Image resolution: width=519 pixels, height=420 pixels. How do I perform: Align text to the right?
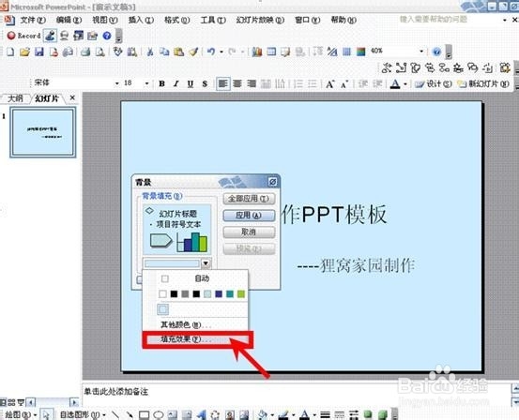pyautogui.click(x=252, y=83)
